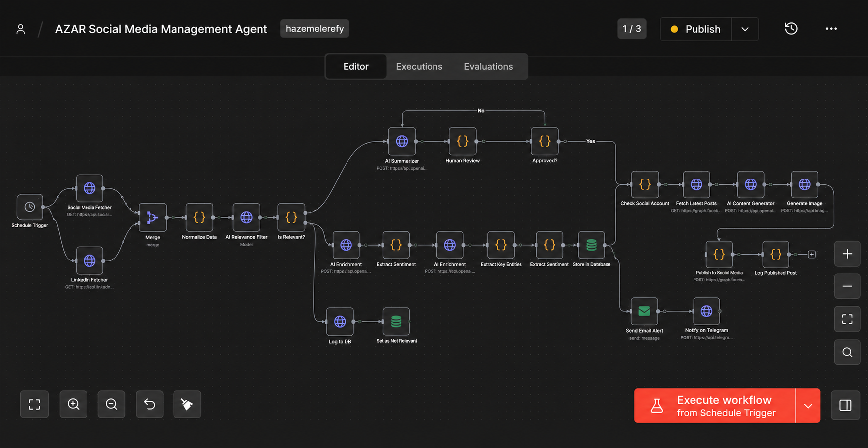Select the Schedule Trigger node
Screen dimensions: 868x448
(x=30, y=207)
